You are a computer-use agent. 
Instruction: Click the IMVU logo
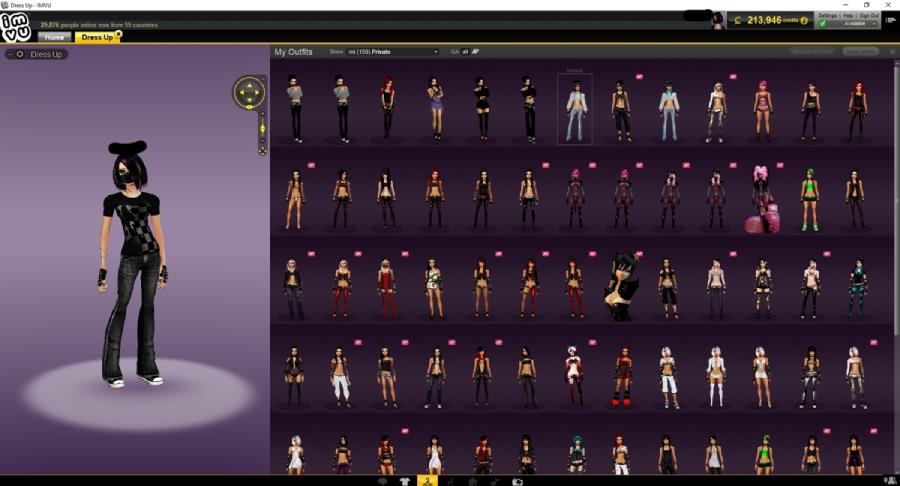pos(15,27)
